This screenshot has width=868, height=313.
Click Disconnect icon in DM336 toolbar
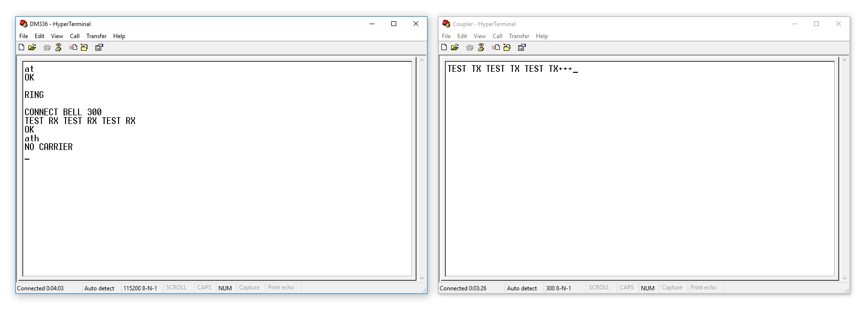pyautogui.click(x=58, y=47)
